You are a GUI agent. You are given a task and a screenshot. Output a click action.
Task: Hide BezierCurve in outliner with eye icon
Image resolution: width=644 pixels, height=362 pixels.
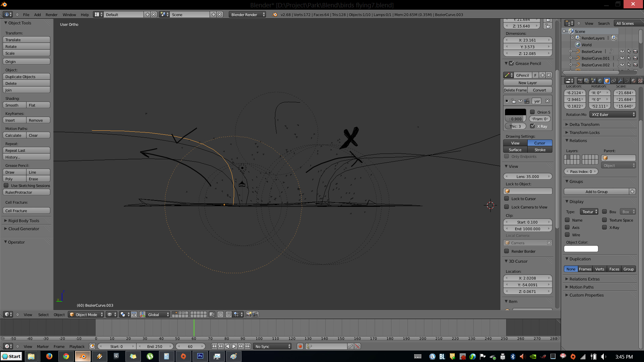[x=622, y=51]
